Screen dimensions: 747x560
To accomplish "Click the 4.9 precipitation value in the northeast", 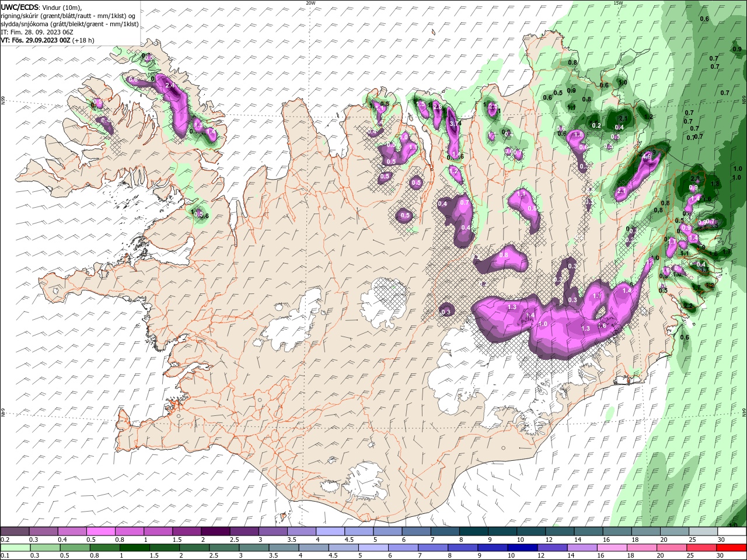I will (x=646, y=156).
